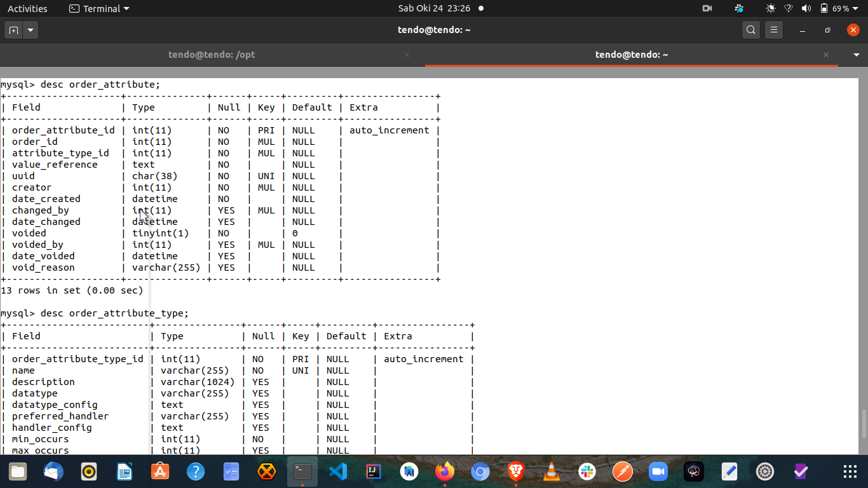Viewport: 868px width, 488px height.
Task: Show Applications grid
Action: [850, 471]
